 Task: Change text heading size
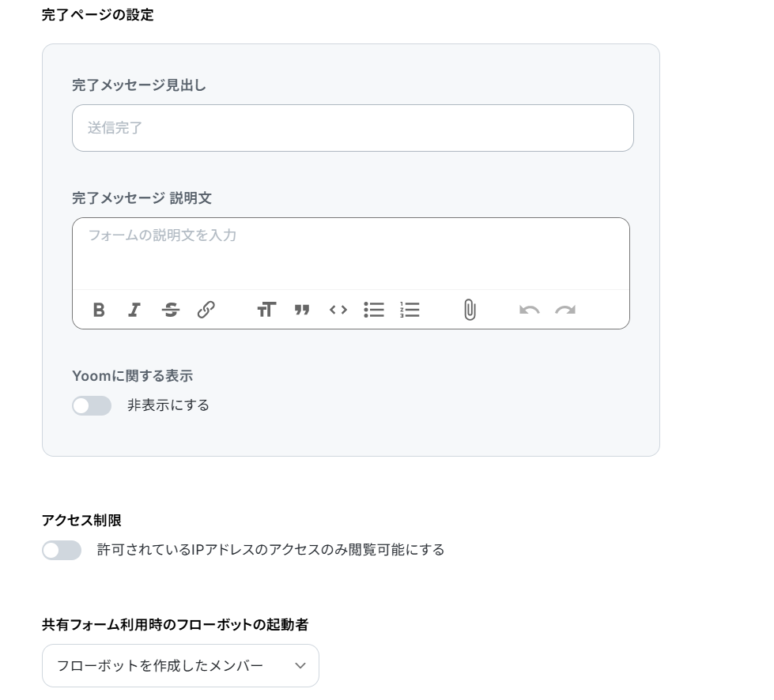point(266,310)
